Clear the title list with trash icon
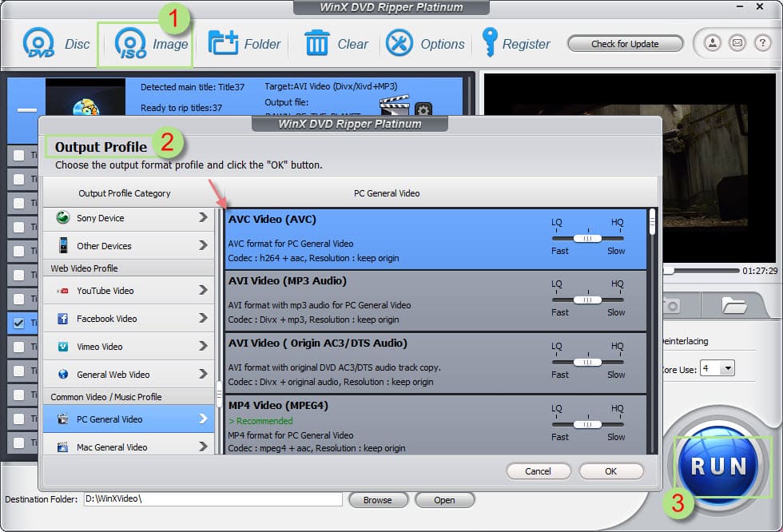 coord(316,43)
